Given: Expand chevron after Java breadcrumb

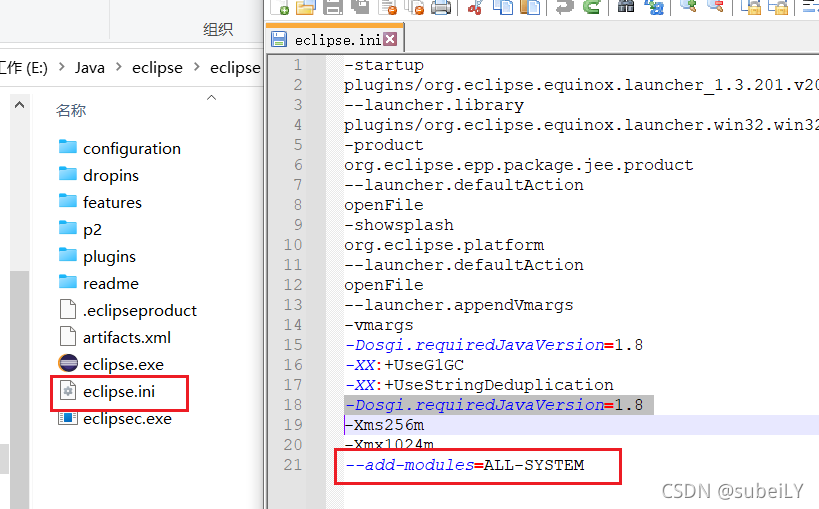Looking at the screenshot, I should coord(119,67).
